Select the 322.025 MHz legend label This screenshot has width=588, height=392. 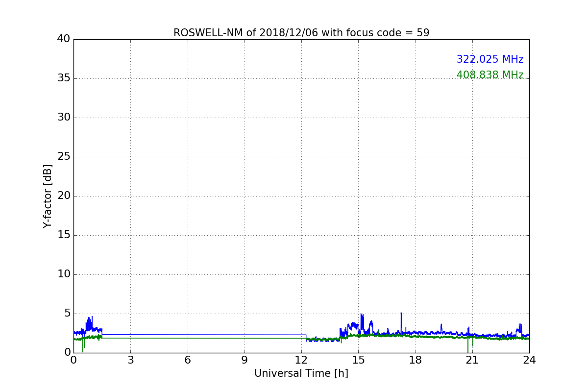[490, 59]
